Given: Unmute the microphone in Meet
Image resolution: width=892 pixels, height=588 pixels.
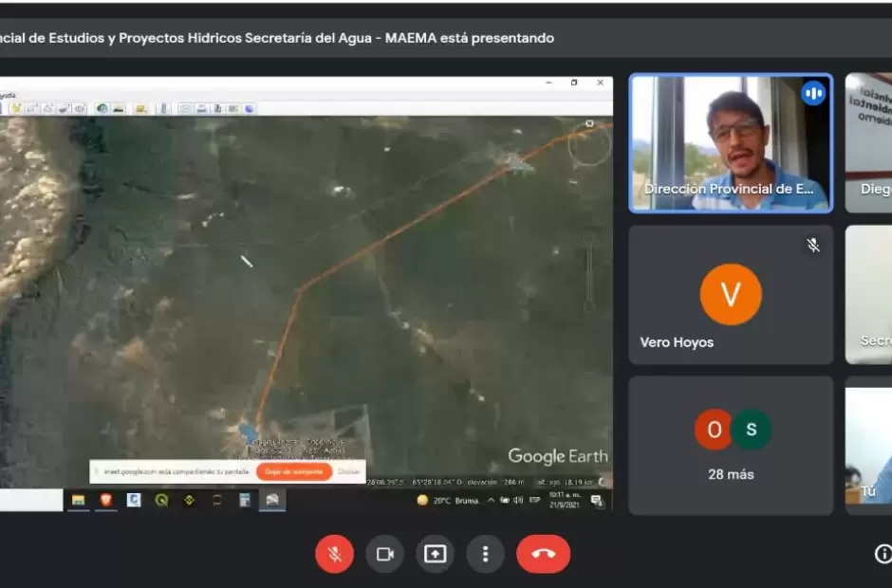Looking at the screenshot, I should [x=334, y=554].
